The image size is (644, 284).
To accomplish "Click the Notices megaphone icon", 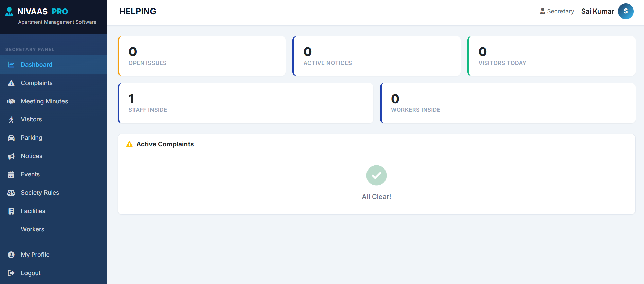I will 11,156.
